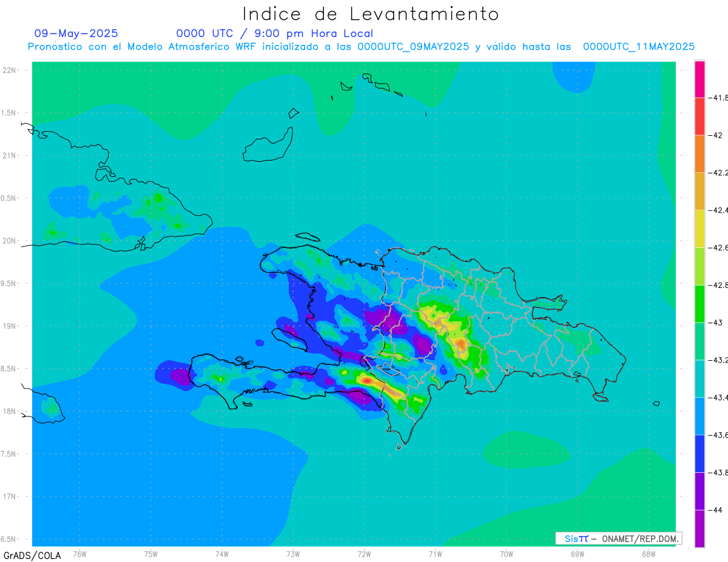Click the "22N" latitude label

coord(10,70)
